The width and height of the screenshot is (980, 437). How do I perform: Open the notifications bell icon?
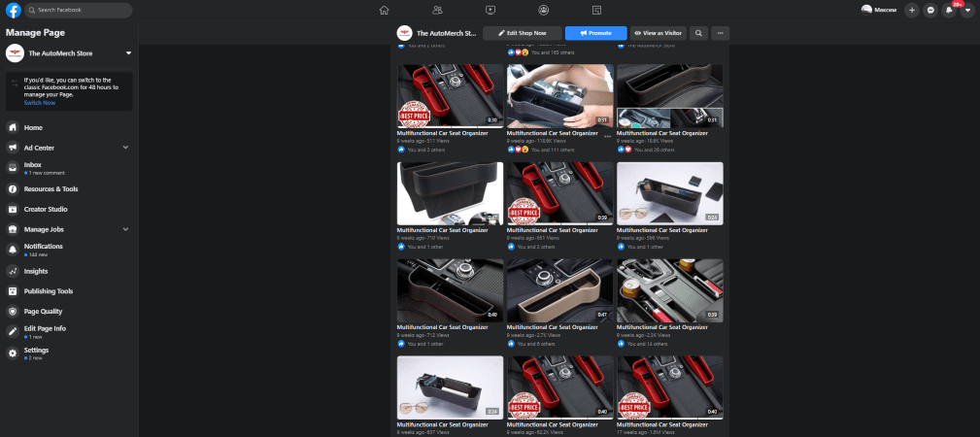[x=949, y=10]
